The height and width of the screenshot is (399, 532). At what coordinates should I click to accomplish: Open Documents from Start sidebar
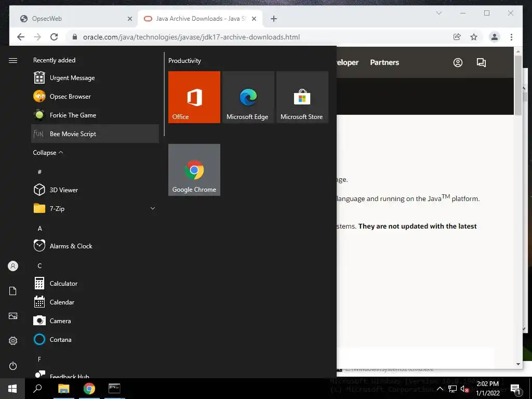click(13, 291)
